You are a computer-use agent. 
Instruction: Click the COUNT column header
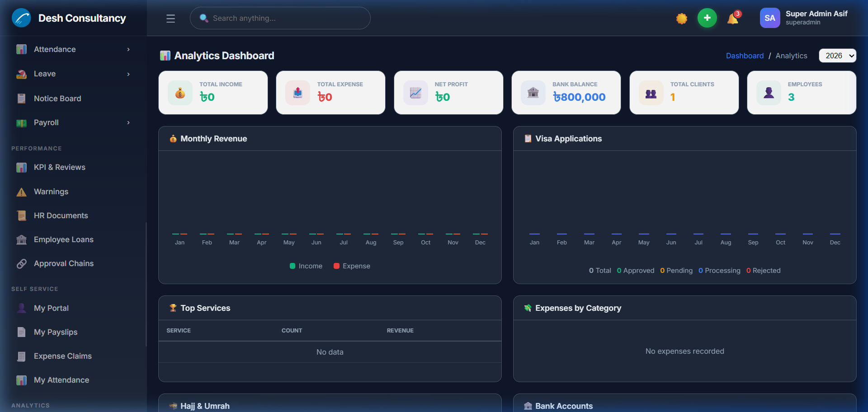[292, 331]
